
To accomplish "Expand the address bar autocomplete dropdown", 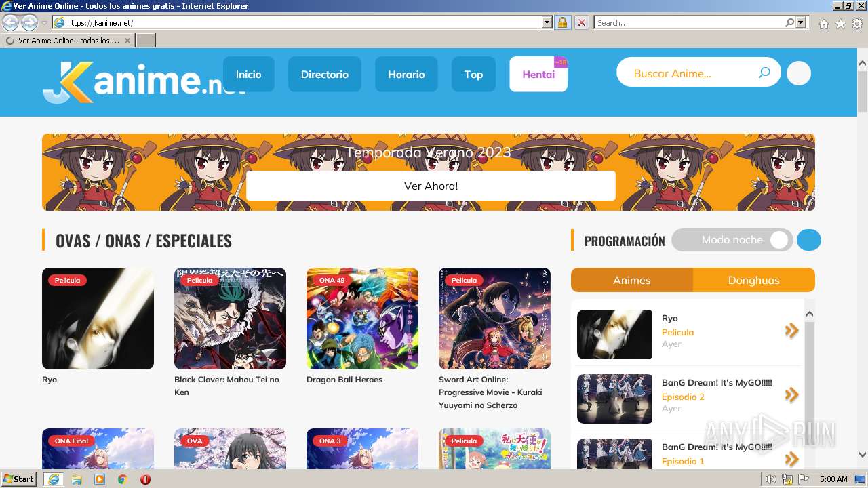I will [x=547, y=23].
